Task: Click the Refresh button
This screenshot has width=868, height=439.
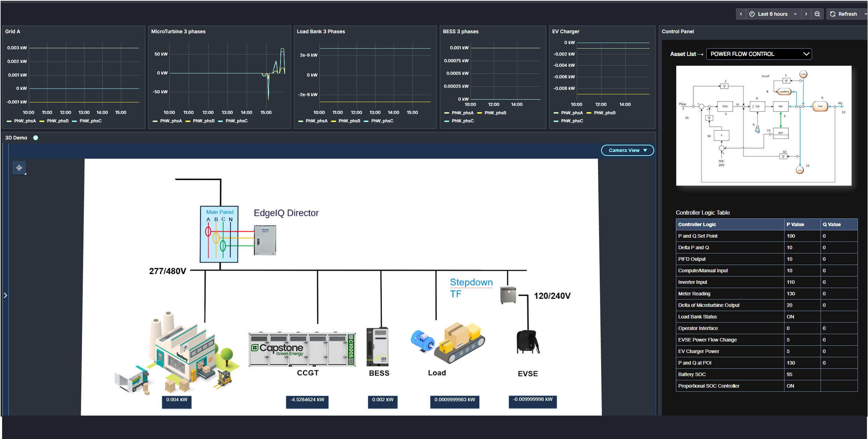Action: coord(844,14)
